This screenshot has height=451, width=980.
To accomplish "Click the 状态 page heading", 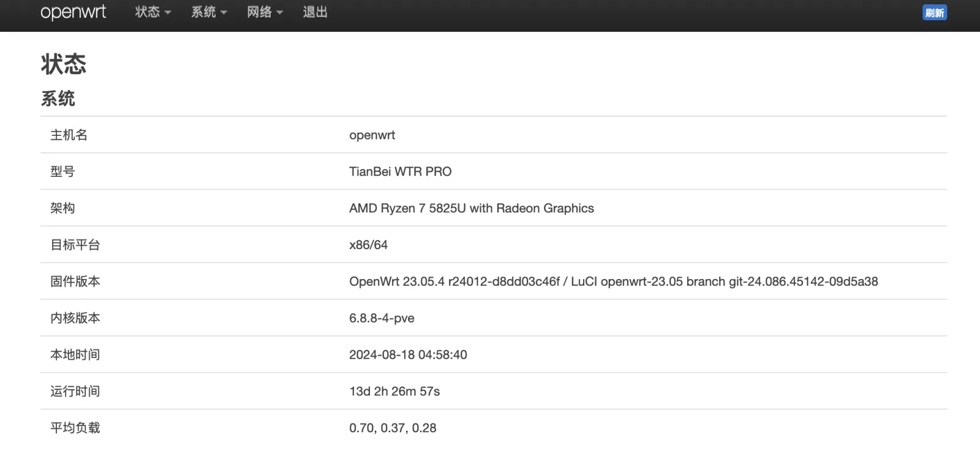I will (64, 64).
